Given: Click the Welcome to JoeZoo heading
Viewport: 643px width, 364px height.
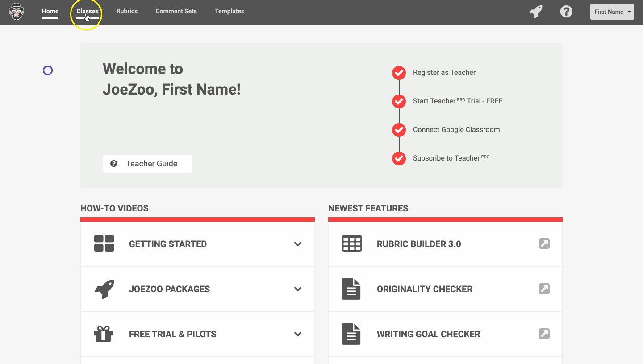Looking at the screenshot, I should click(x=171, y=79).
